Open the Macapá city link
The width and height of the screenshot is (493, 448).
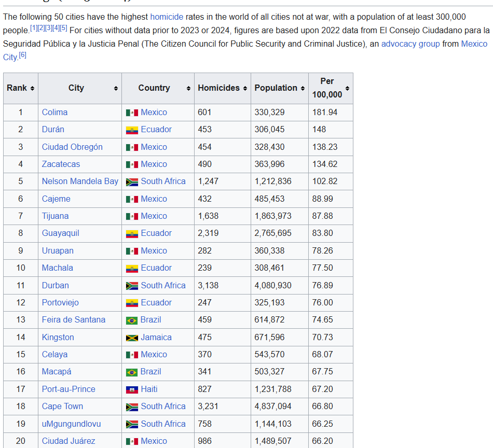(x=57, y=372)
